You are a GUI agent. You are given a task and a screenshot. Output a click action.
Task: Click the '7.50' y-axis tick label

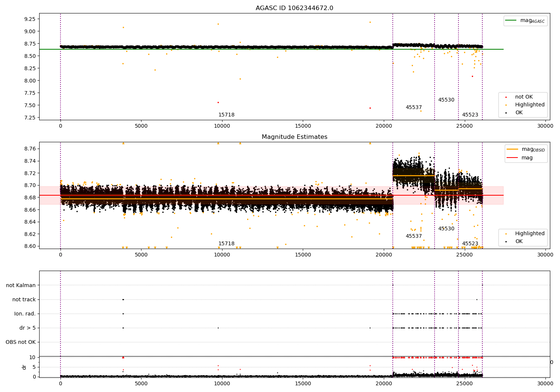point(30,105)
